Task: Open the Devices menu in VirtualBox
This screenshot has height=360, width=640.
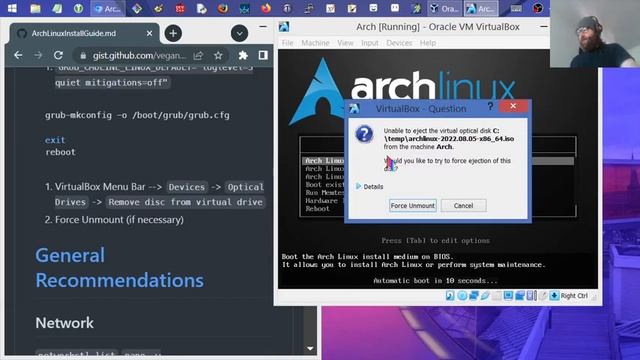Action: (x=399, y=43)
